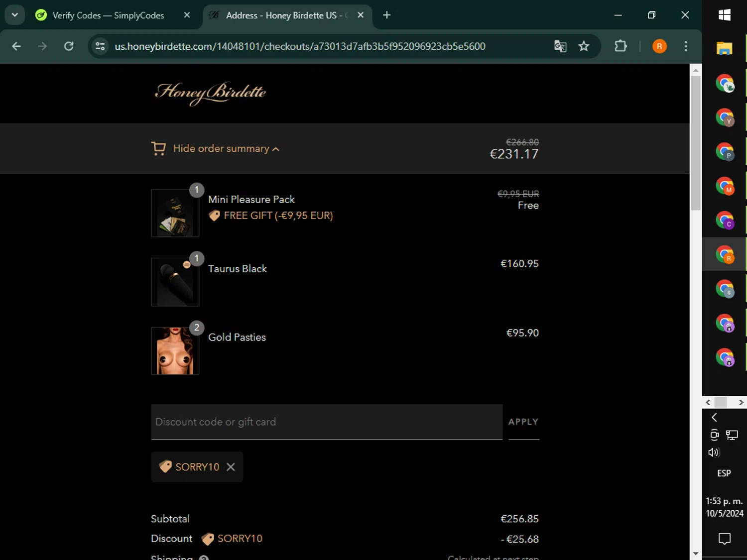Bookmark this page with the star icon

[584, 46]
